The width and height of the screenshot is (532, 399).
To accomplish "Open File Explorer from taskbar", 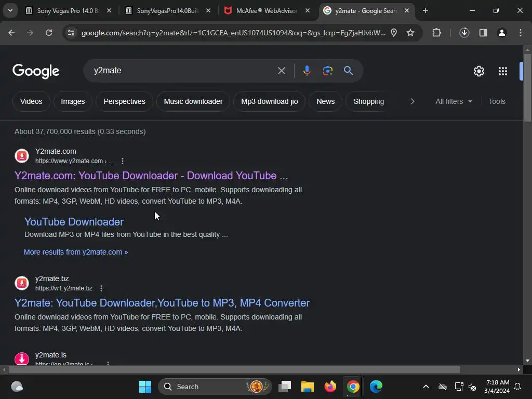I will point(308,387).
